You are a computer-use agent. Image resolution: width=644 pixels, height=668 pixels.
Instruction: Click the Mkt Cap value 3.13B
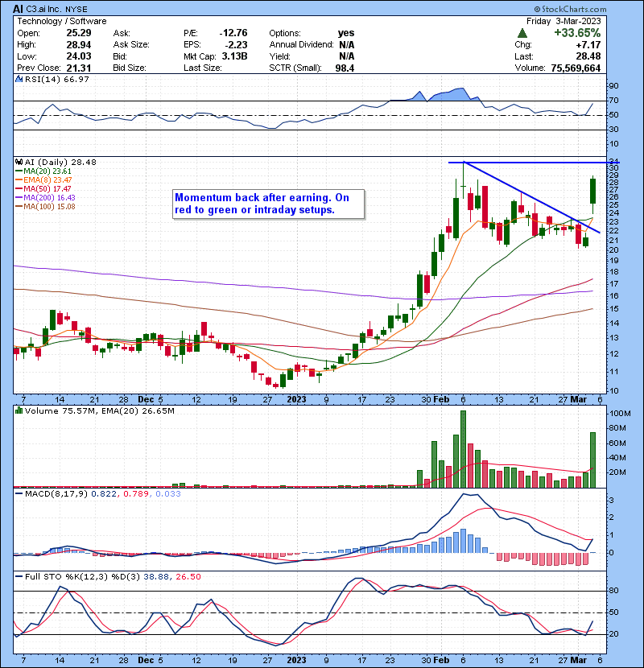235,56
